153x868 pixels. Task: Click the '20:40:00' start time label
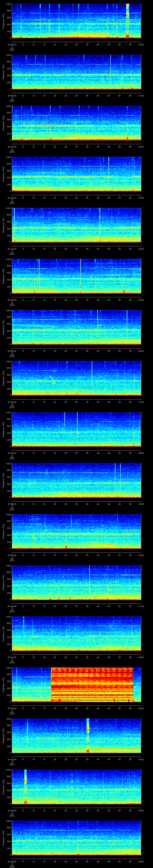point(12,606)
